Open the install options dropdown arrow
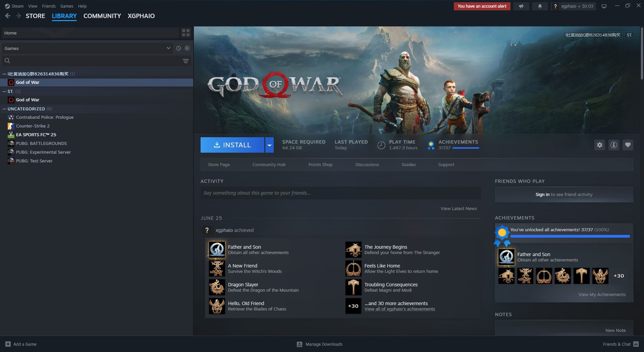 click(269, 145)
